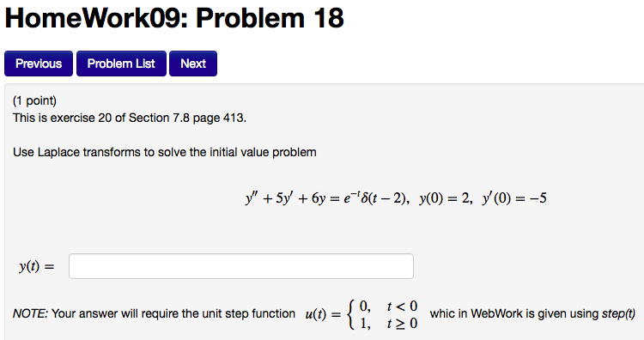This screenshot has height=340, width=644.
Task: Go to the Previous problem
Action: tap(39, 64)
